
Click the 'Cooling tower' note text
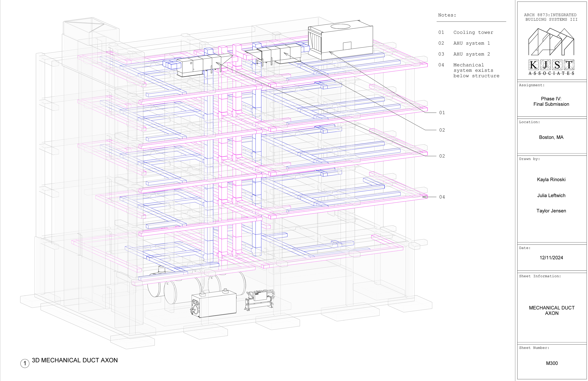(473, 32)
